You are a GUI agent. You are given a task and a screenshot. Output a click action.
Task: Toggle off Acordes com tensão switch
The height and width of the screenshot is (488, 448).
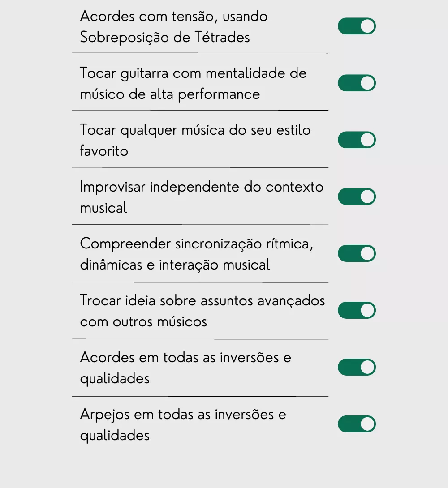[x=357, y=26]
